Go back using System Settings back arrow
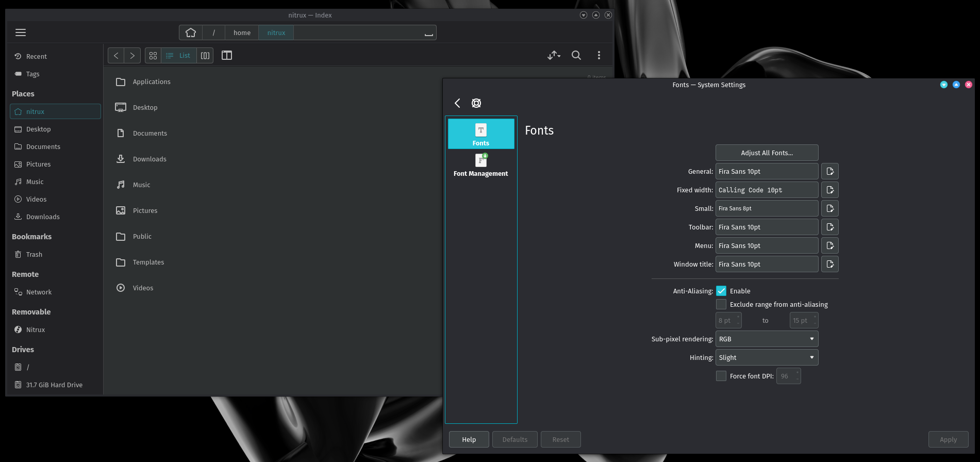 [x=457, y=103]
